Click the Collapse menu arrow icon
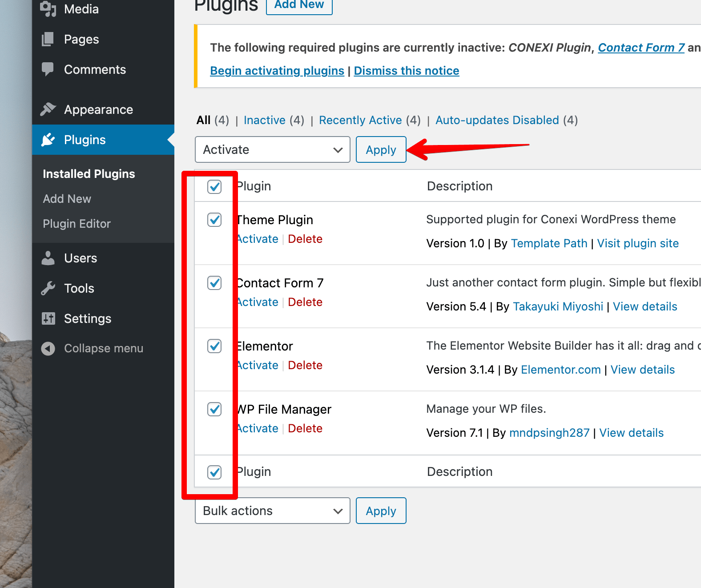 (48, 349)
